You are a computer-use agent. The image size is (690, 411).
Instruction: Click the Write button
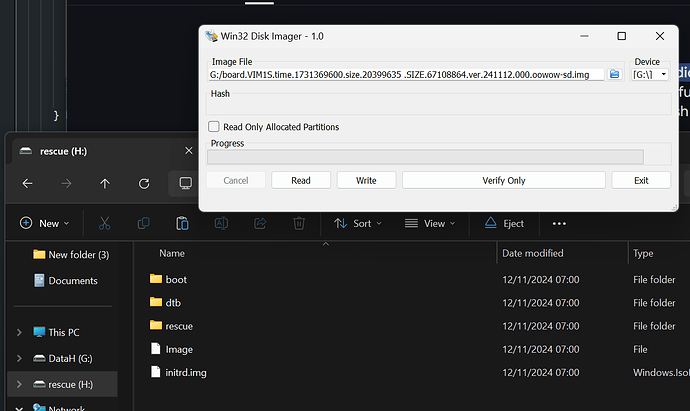[366, 180]
